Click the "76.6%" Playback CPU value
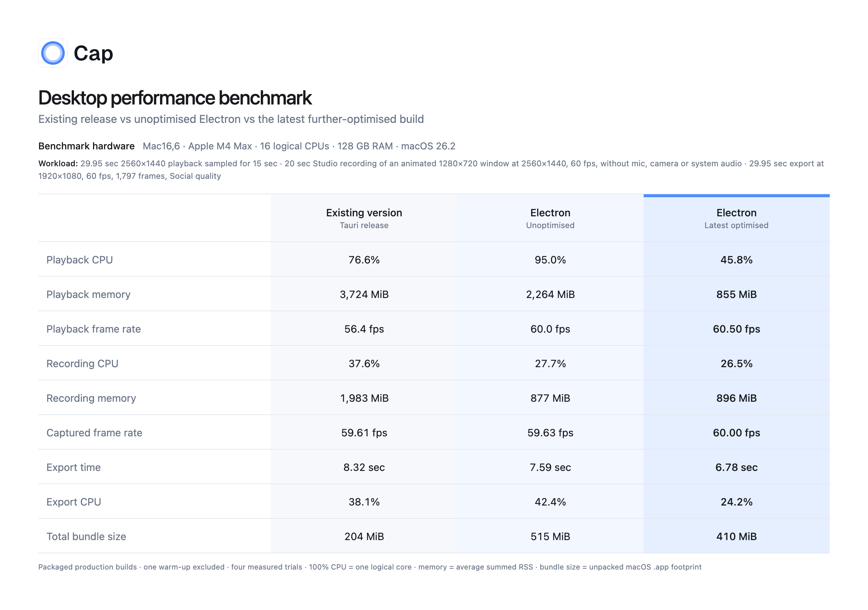 [364, 260]
